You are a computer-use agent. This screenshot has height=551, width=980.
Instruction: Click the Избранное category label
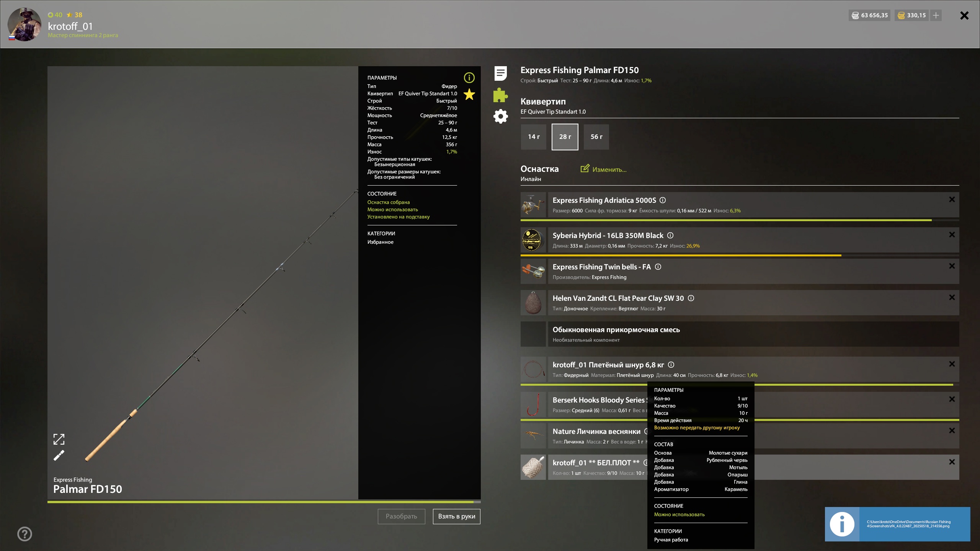[381, 242]
